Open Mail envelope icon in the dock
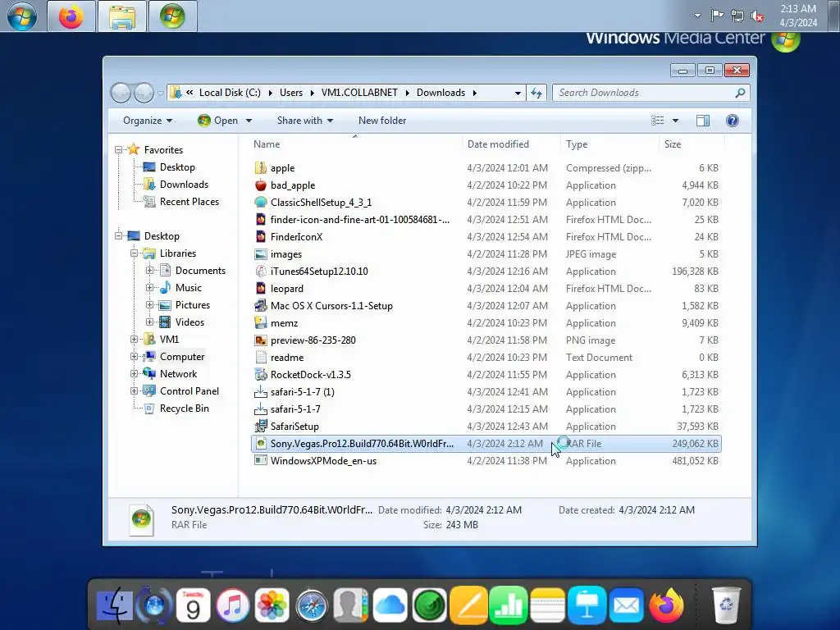The height and width of the screenshot is (630, 840). coord(626,605)
